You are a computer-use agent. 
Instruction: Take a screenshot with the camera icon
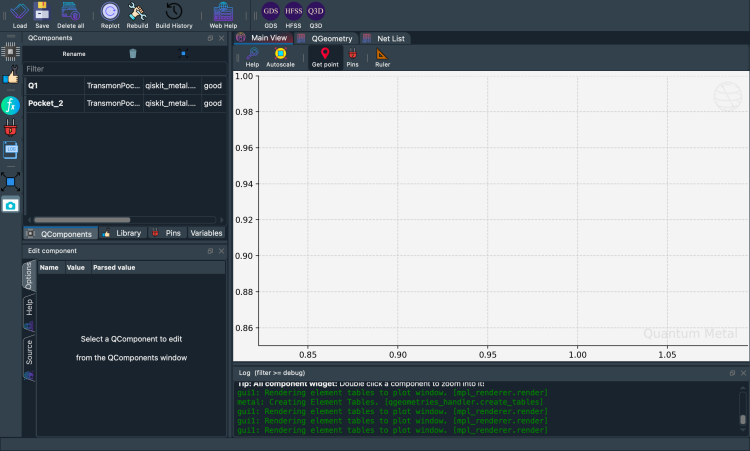tap(11, 205)
